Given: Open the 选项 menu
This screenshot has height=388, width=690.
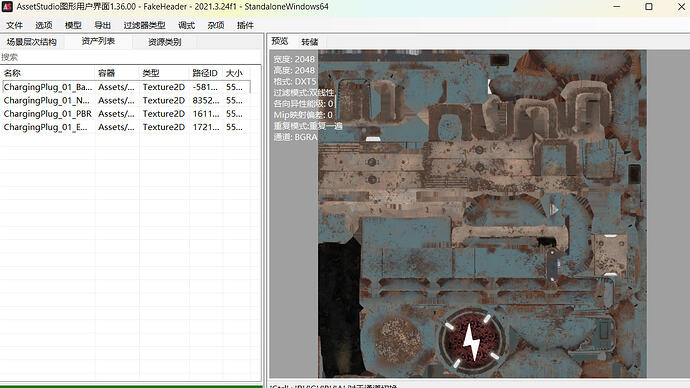Looking at the screenshot, I should point(44,25).
